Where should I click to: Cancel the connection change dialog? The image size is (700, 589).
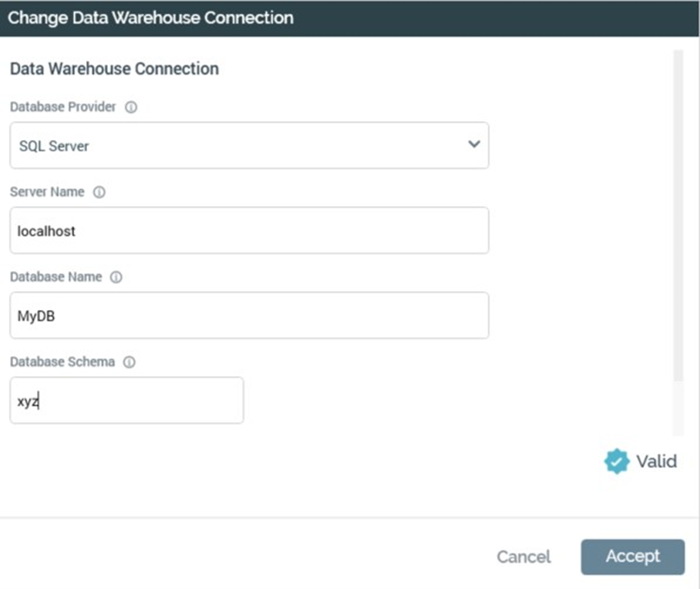coord(523,557)
